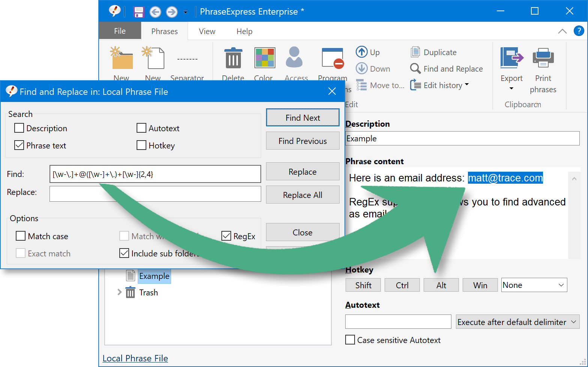Open Find and Replace from ribbon
This screenshot has width=588, height=367.
click(446, 69)
